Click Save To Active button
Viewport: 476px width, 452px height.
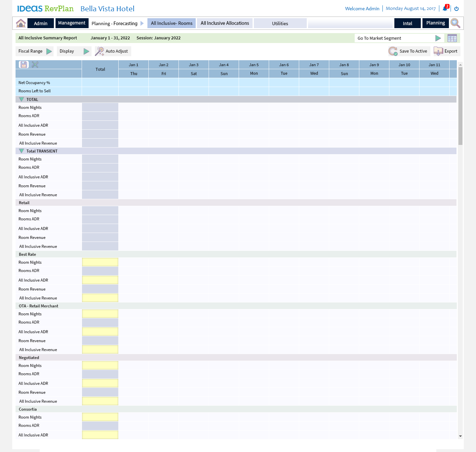click(x=408, y=51)
